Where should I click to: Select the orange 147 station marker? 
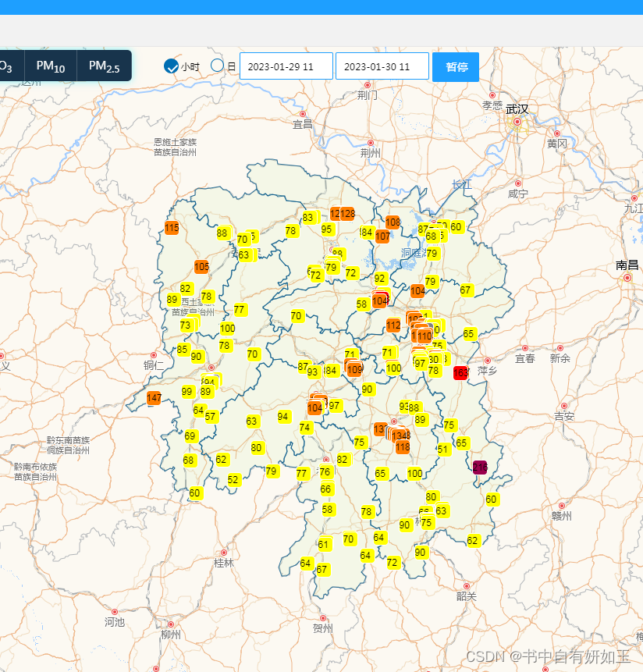pyautogui.click(x=154, y=398)
